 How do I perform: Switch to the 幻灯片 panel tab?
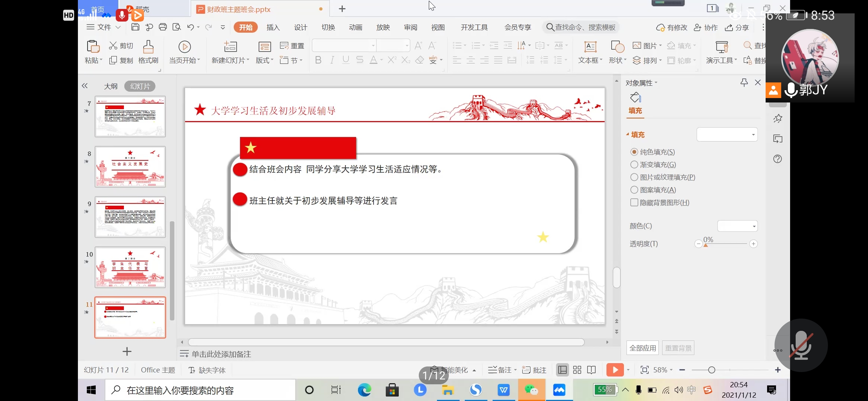(x=140, y=86)
